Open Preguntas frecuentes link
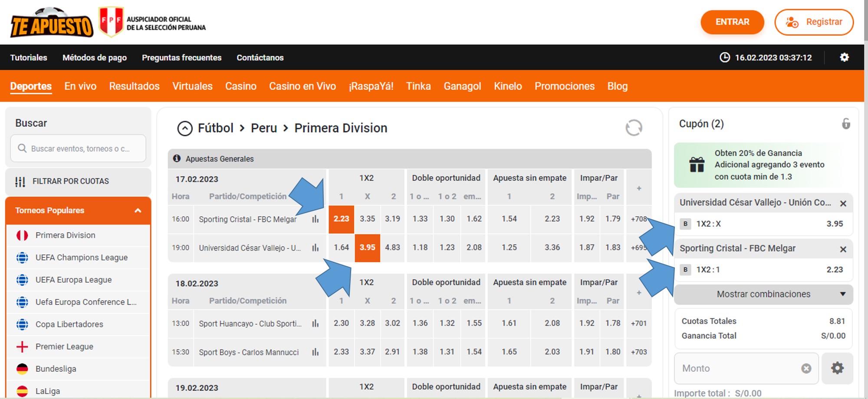Viewport: 868px width, 399px height. (182, 58)
